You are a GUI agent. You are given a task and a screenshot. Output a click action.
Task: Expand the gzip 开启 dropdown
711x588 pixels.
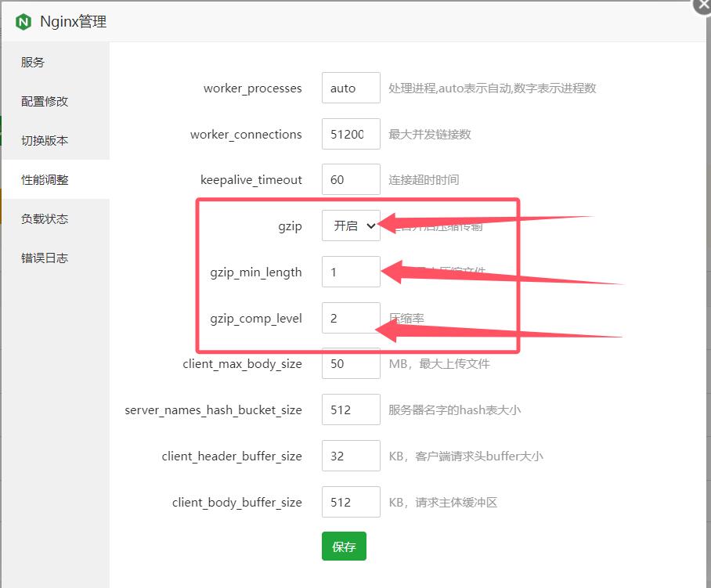351,225
